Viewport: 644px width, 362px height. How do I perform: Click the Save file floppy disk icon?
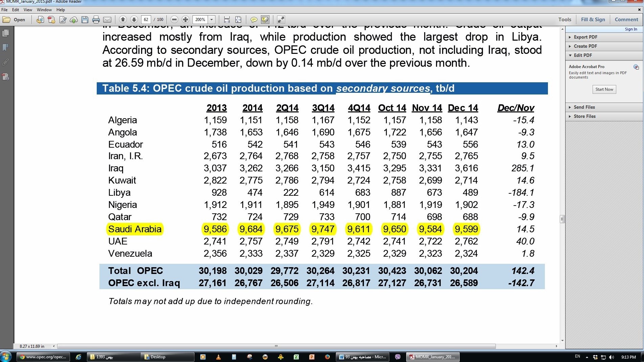pyautogui.click(x=85, y=20)
